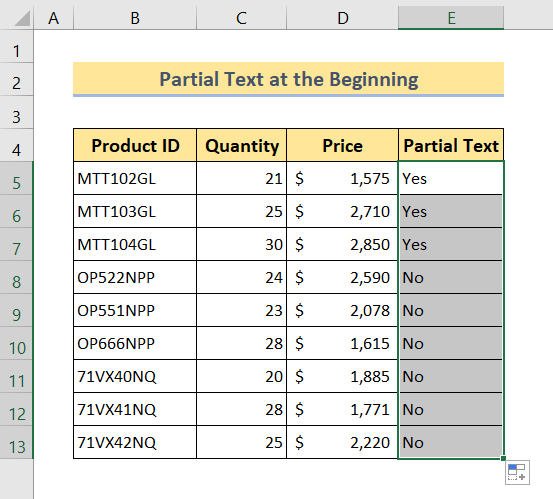
Task: Select 'No' result for OP522NPP row
Action: coord(451,278)
